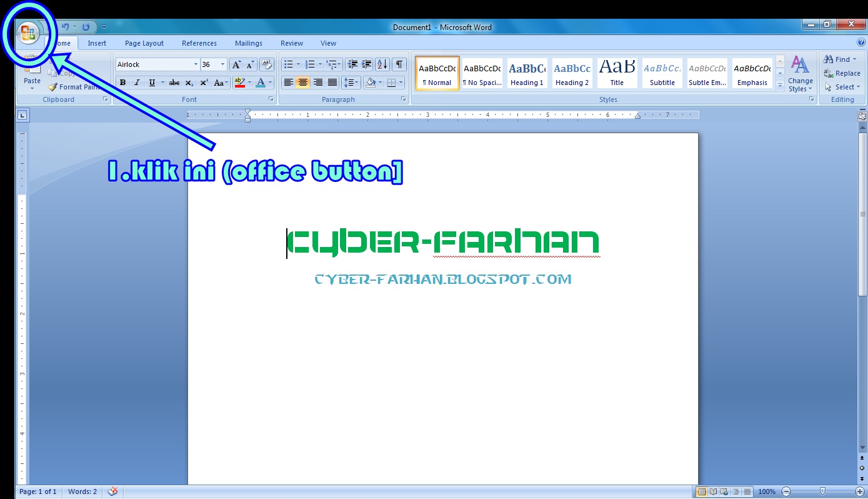The width and height of the screenshot is (868, 499).
Task: Open the font name Airlock dropdown
Action: (195, 64)
